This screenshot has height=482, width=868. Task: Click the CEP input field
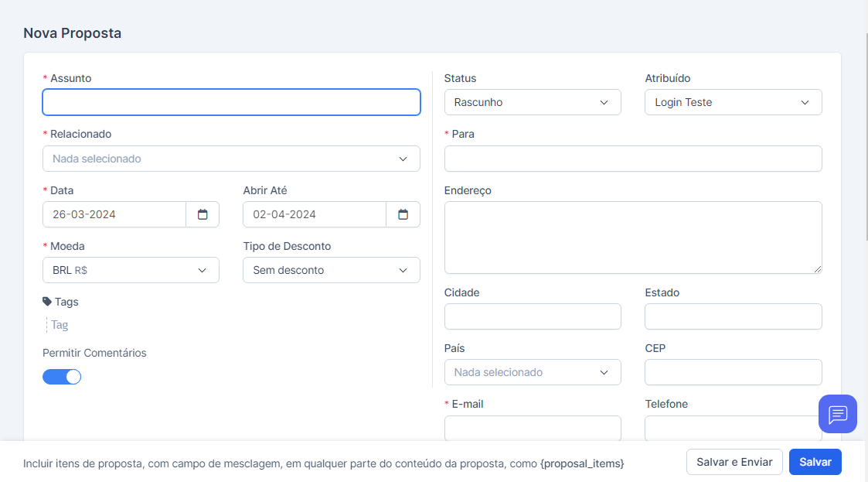pyautogui.click(x=733, y=372)
